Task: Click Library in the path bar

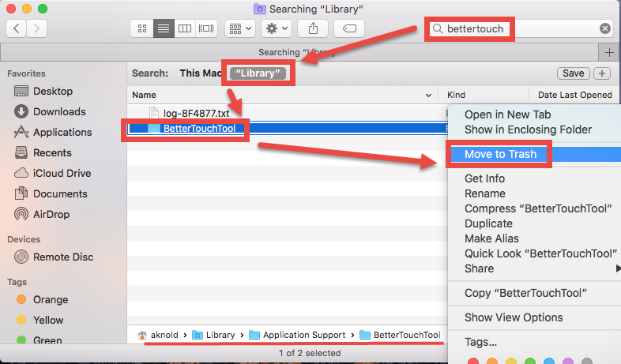Action: pos(213,335)
